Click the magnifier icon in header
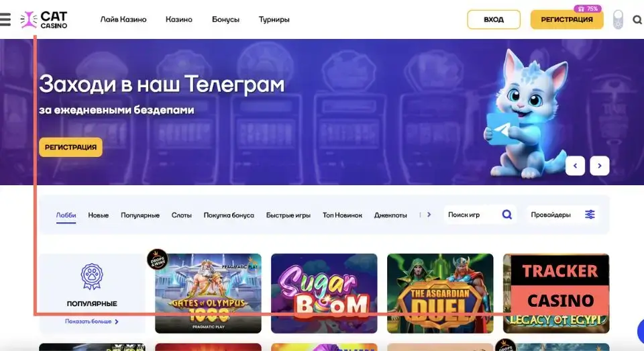Viewport: 644px width, 351px height. 637,19
